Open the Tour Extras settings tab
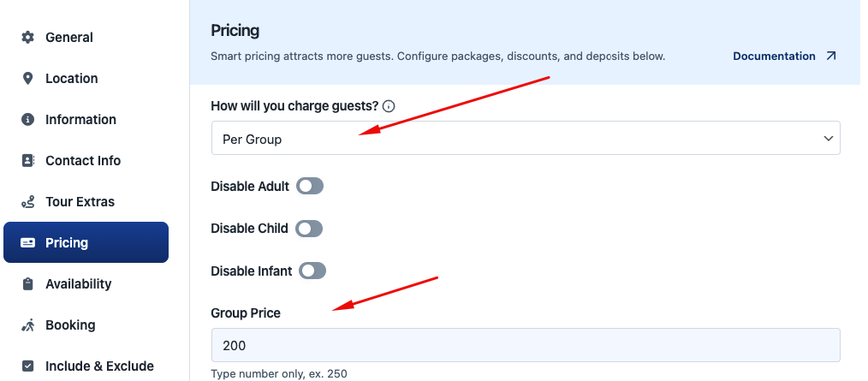Image resolution: width=868 pixels, height=381 pixels. pyautogui.click(x=80, y=202)
